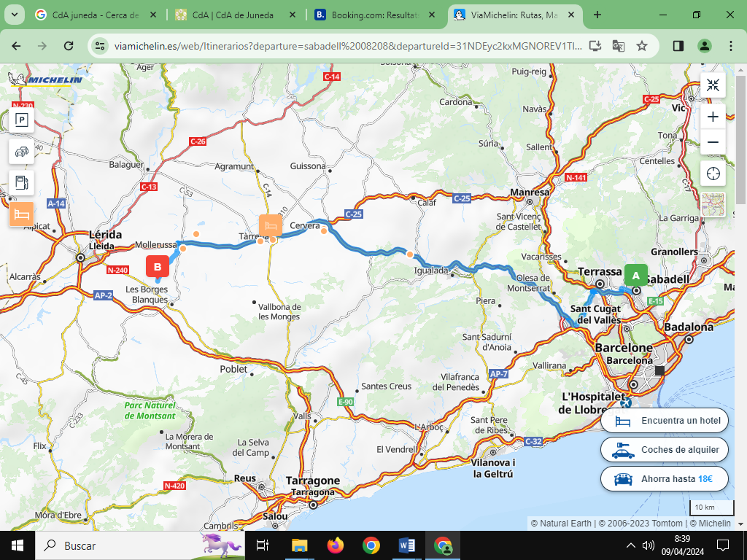The width and height of the screenshot is (747, 560).
Task: Click the Encuentra un hotel button
Action: click(x=664, y=421)
